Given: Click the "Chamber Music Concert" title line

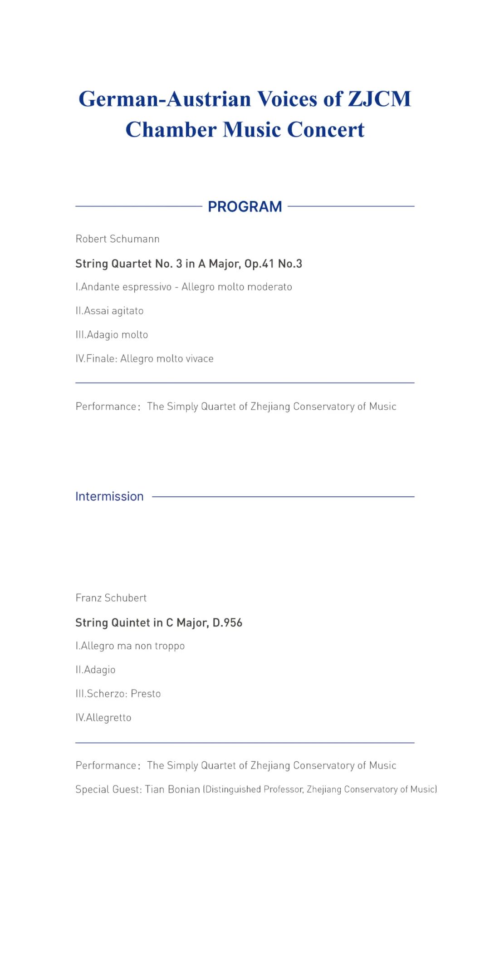Looking at the screenshot, I should pyautogui.click(x=245, y=130).
